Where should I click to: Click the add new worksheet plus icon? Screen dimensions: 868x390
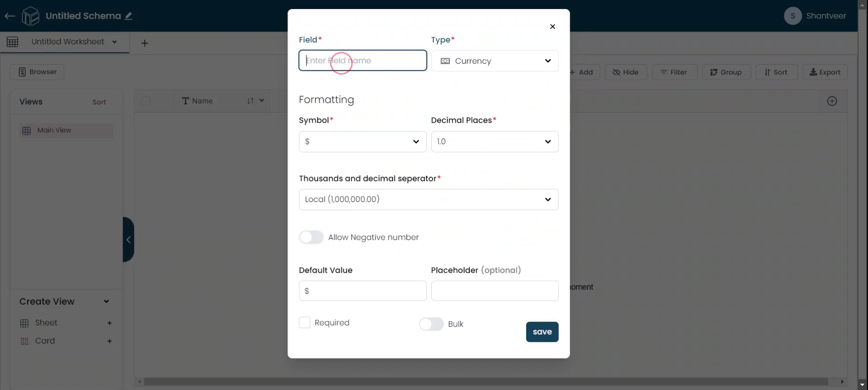[x=145, y=43]
